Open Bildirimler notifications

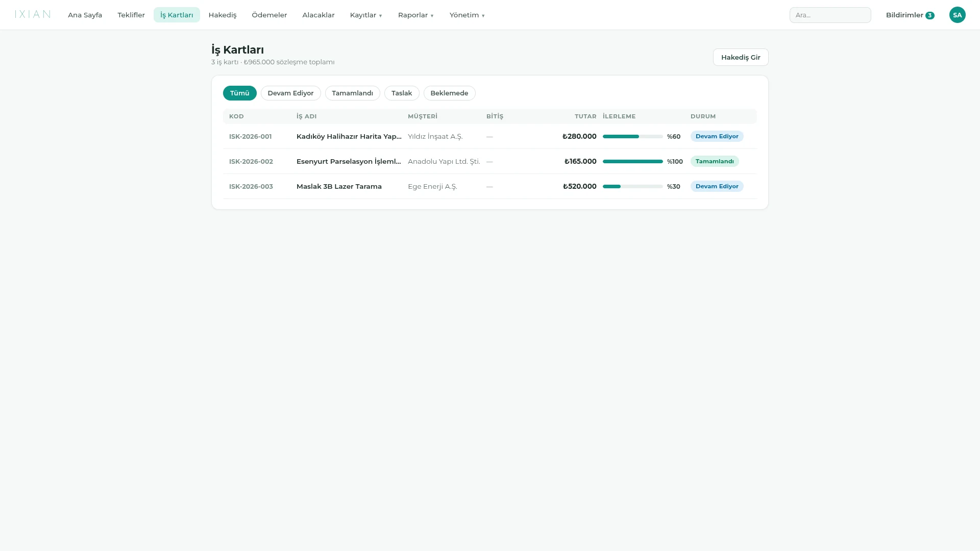[910, 15]
